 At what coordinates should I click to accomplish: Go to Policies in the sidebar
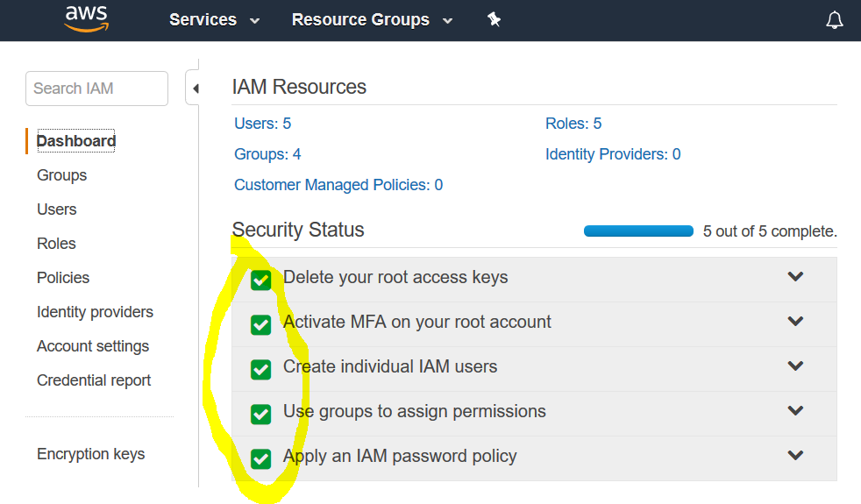(x=63, y=278)
